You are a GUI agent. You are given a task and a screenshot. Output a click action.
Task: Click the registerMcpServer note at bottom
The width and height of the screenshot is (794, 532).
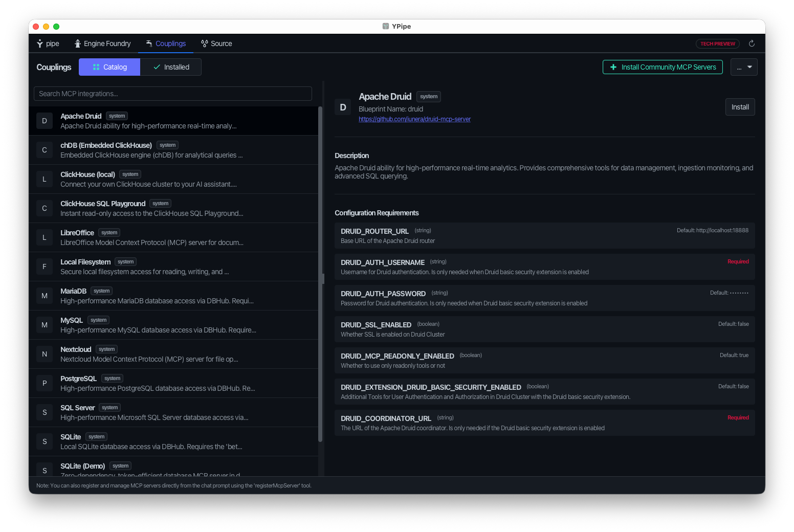point(173,485)
